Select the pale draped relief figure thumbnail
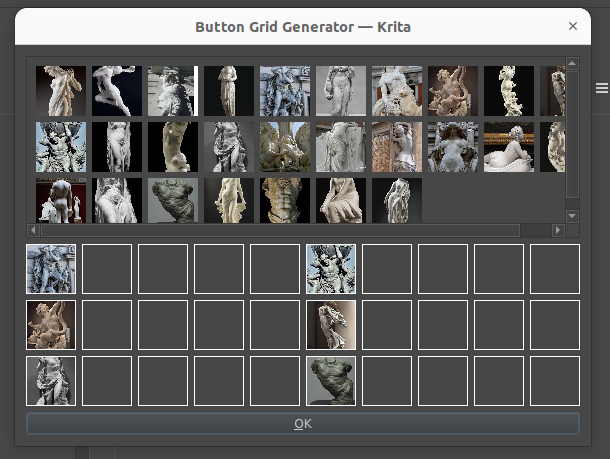The width and height of the screenshot is (610, 459). click(x=341, y=147)
